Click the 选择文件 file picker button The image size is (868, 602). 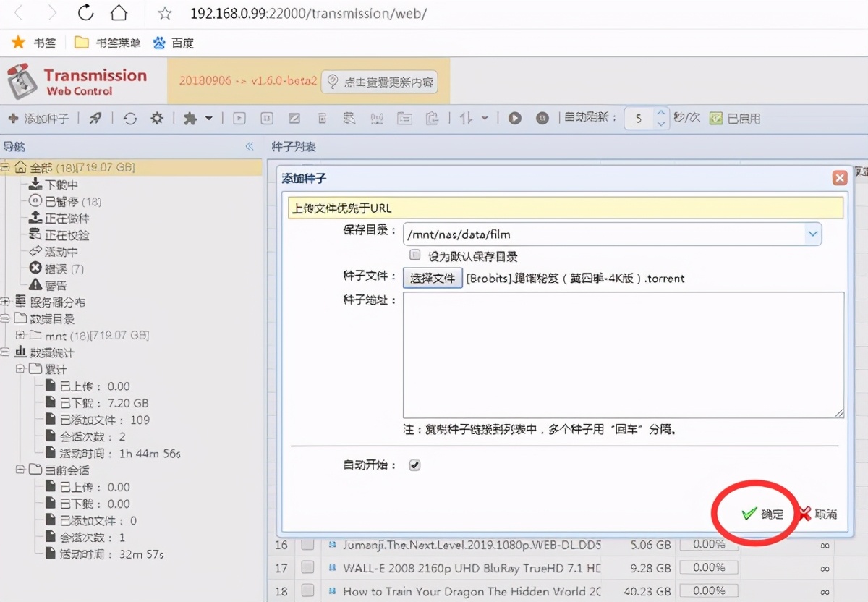click(433, 278)
